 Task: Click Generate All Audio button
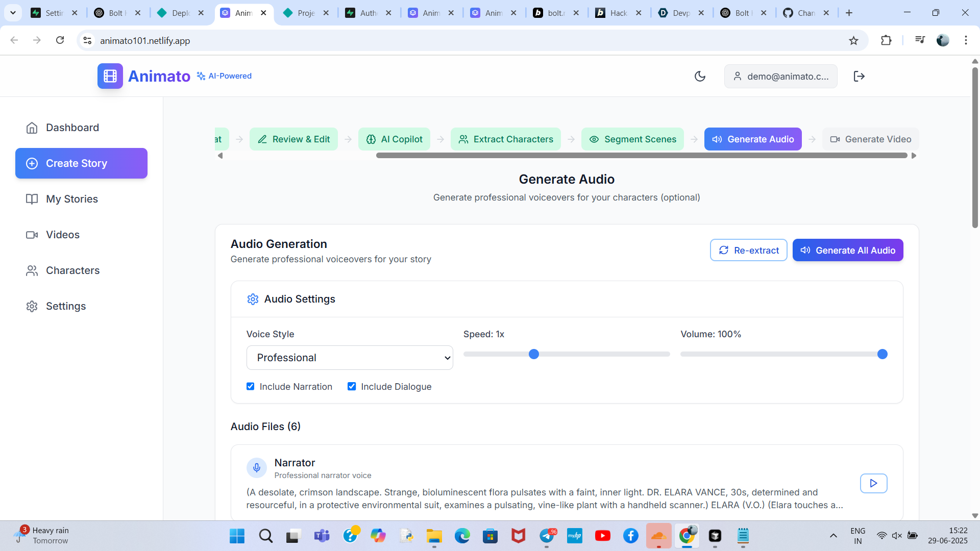point(847,250)
